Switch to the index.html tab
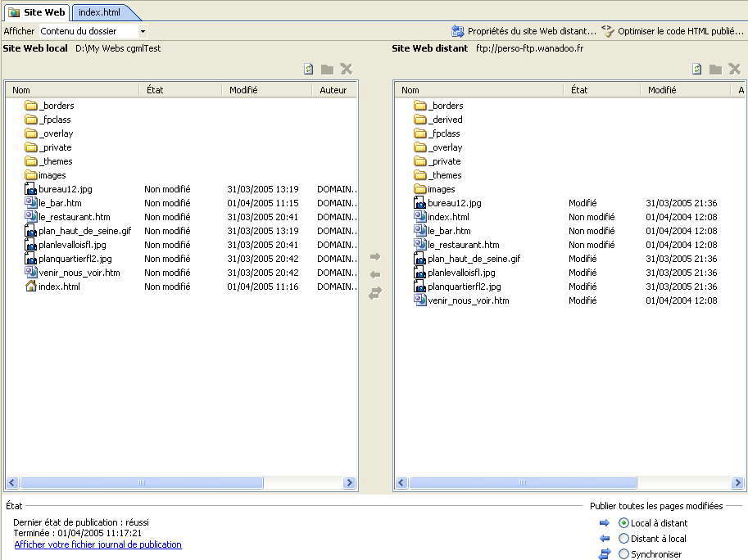The height and width of the screenshot is (560, 748). click(100, 12)
